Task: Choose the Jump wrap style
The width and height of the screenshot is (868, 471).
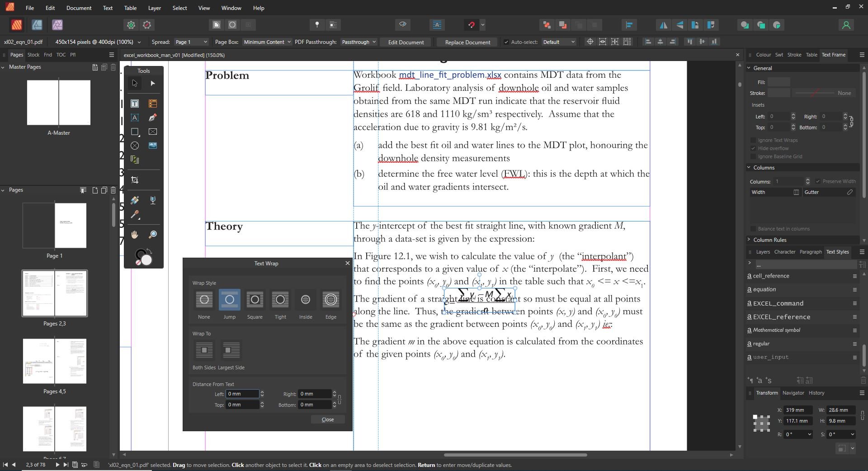Action: tap(229, 300)
